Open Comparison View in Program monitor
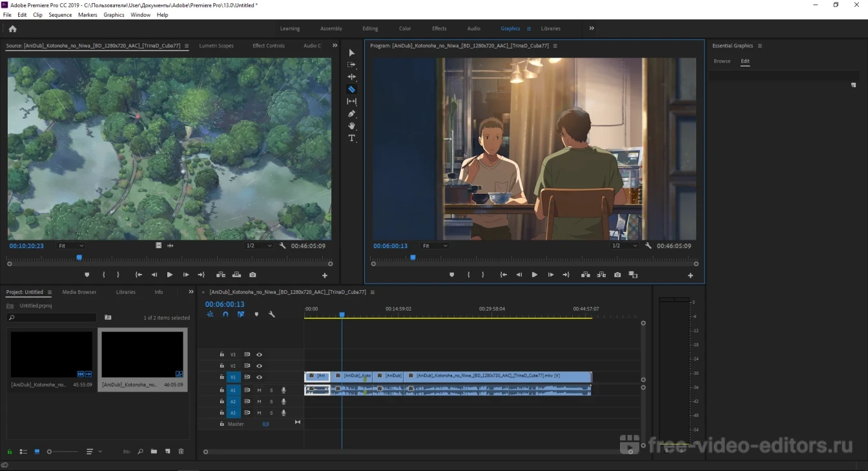The width and height of the screenshot is (868, 471). [x=633, y=275]
